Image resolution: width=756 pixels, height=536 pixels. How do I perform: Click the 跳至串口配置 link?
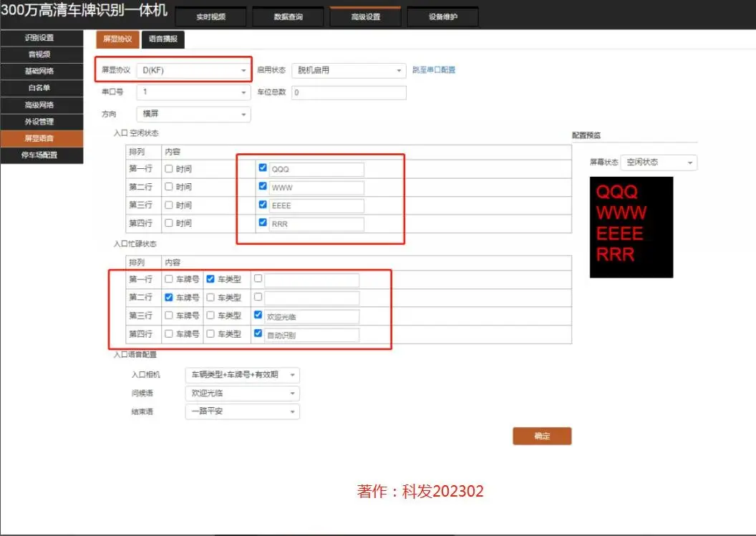435,70
